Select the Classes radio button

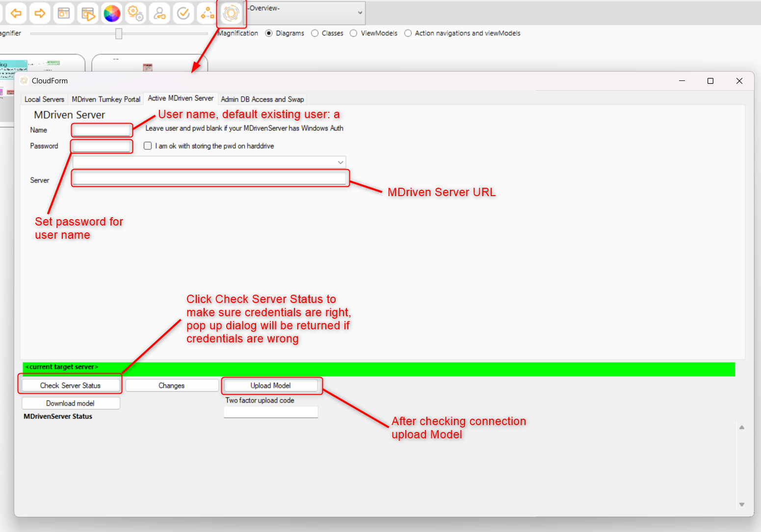click(315, 33)
